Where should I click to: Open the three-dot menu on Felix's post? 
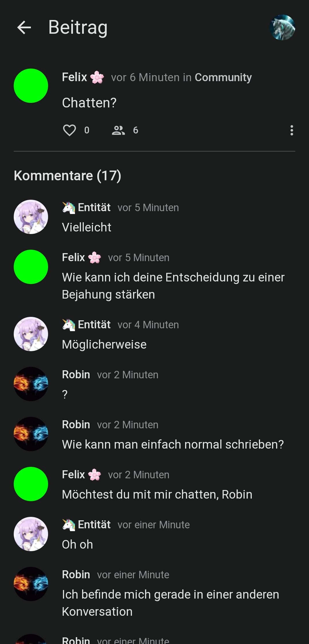(x=292, y=130)
